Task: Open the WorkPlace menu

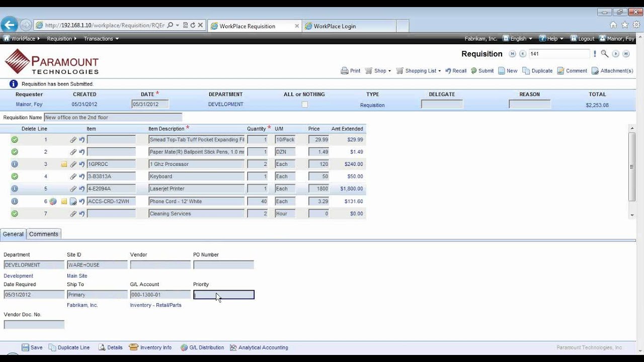Action: point(22,39)
